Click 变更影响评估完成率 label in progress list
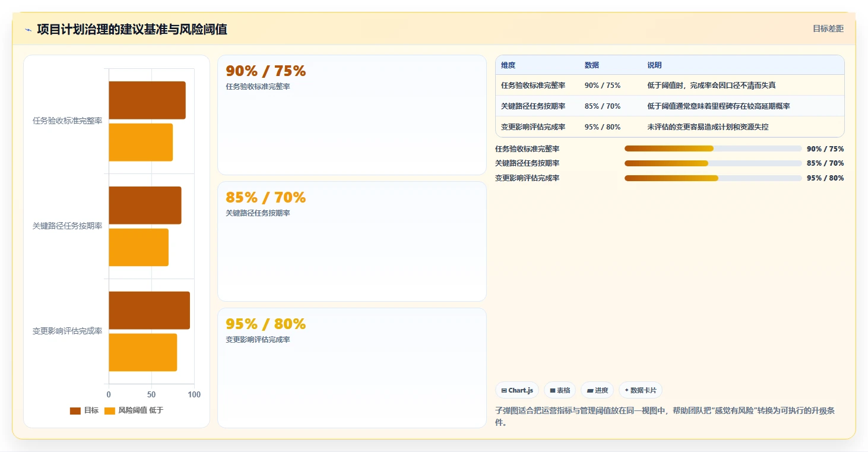868x452 pixels. coord(527,178)
